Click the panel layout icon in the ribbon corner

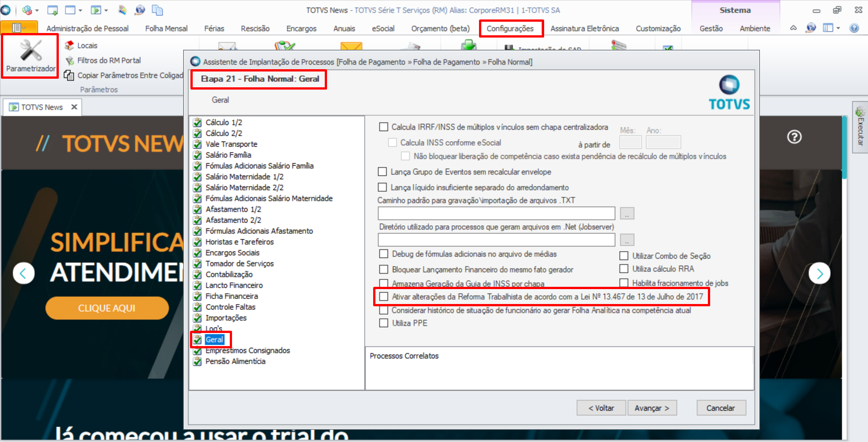tap(828, 28)
